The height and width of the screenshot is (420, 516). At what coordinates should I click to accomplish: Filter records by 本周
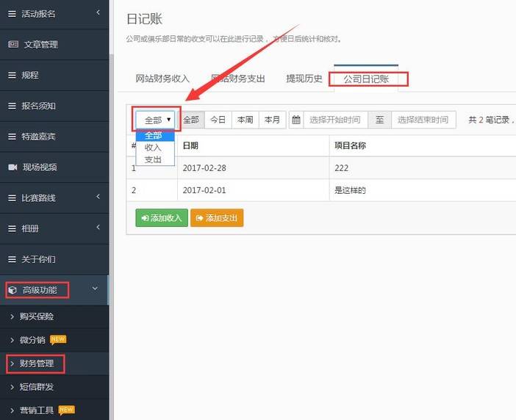point(245,120)
